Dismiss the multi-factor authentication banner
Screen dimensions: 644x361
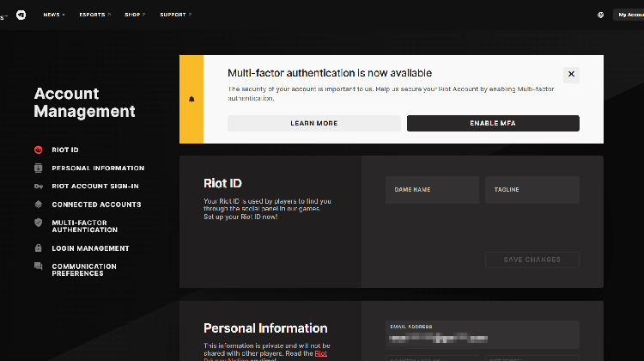[571, 75]
